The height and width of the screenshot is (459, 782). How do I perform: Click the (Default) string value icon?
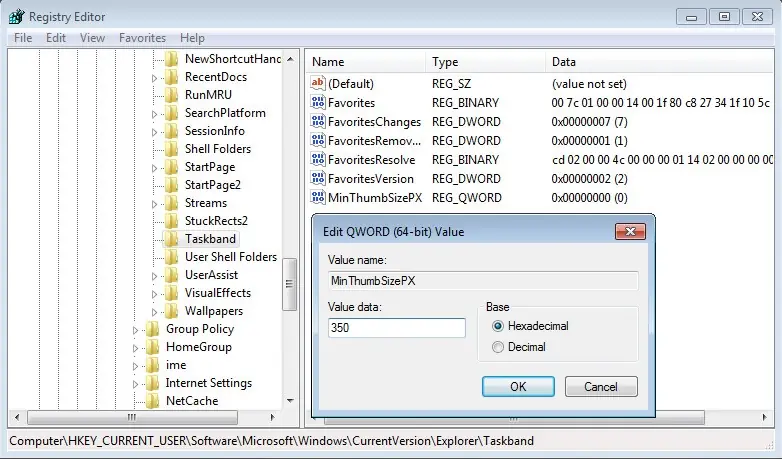[x=318, y=83]
